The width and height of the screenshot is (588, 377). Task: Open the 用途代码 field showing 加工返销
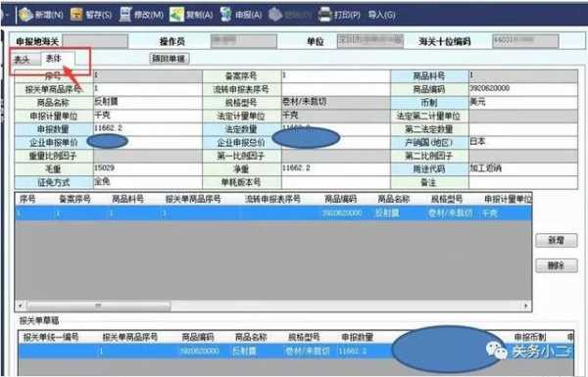[x=523, y=169]
